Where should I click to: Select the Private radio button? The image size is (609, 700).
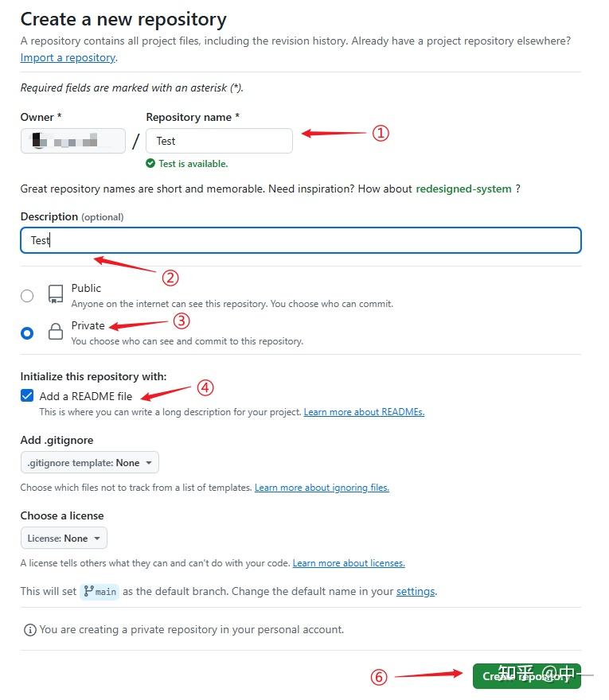[26, 332]
